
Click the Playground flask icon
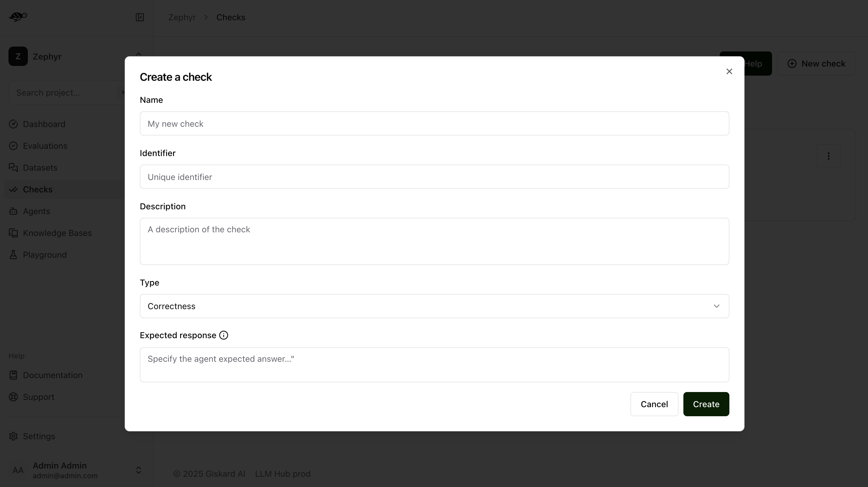(x=13, y=255)
